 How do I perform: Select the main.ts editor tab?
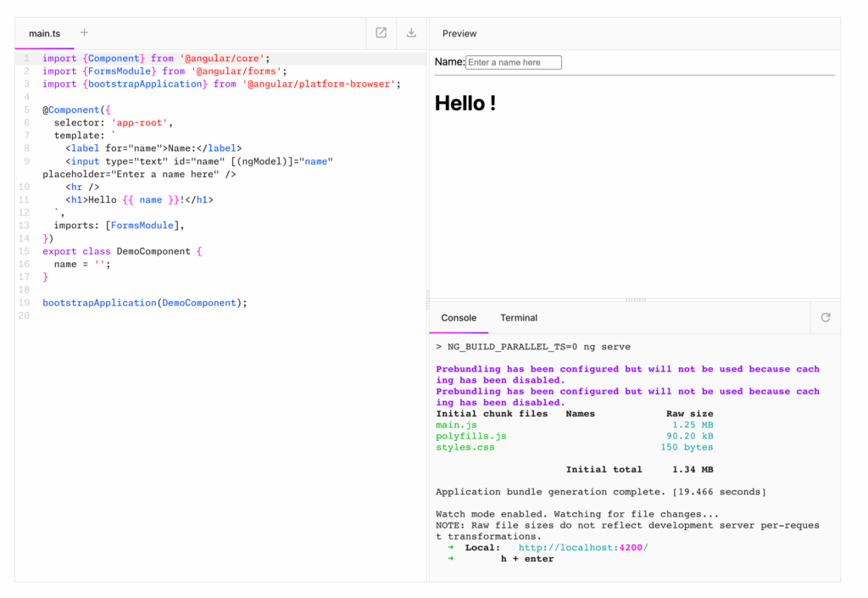44,34
